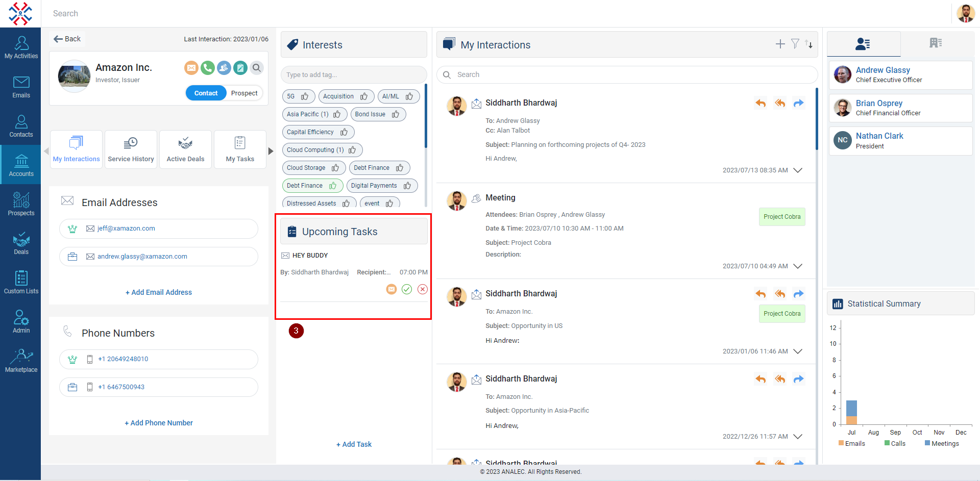Switch to the company building tab

click(936, 43)
